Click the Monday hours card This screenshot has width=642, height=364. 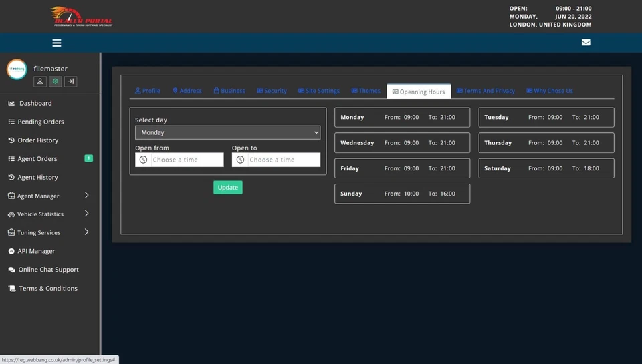[402, 117]
